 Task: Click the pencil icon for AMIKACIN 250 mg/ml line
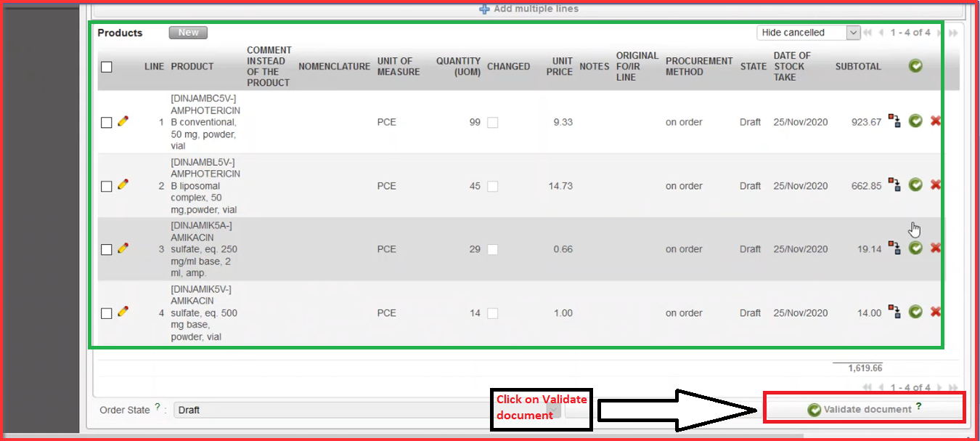pos(123,248)
